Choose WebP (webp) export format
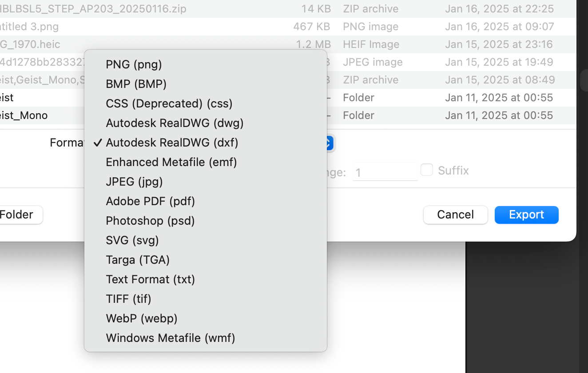Screen dimensions: 588x373 (x=141, y=318)
